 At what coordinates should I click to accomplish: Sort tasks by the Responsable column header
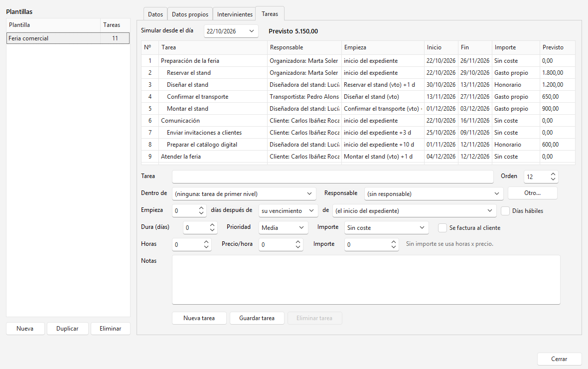click(304, 47)
